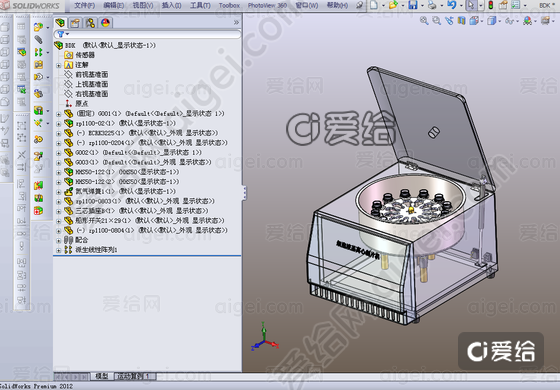This screenshot has width=560, height=390.
Task: Switch to the PropertyManager tab
Action: pyautogui.click(x=75, y=23)
